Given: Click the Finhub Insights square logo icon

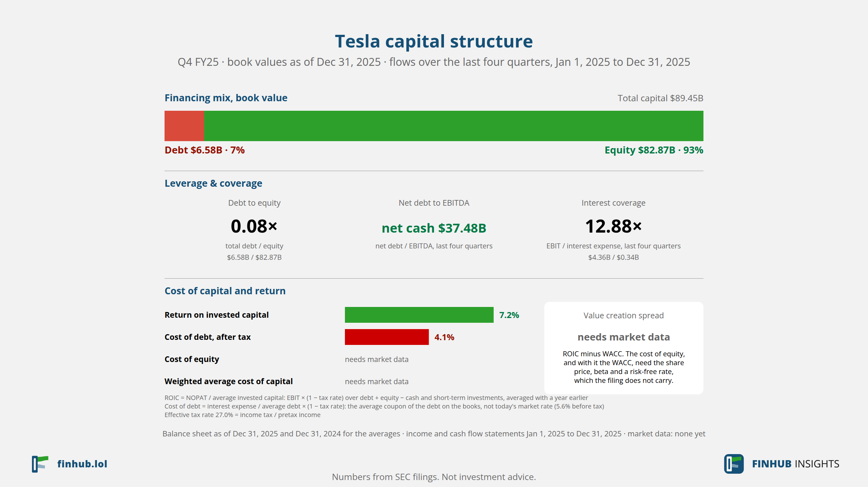Looking at the screenshot, I should tap(734, 464).
